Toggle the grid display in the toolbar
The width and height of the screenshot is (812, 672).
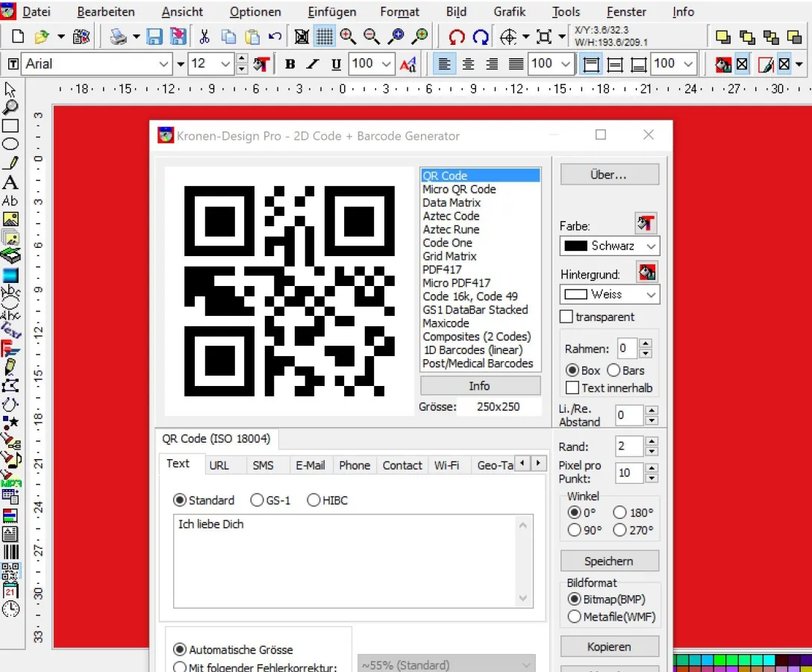(x=324, y=35)
